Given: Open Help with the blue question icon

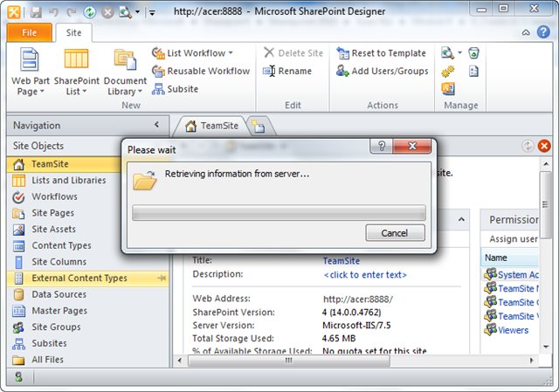Looking at the screenshot, I should coord(543,32).
